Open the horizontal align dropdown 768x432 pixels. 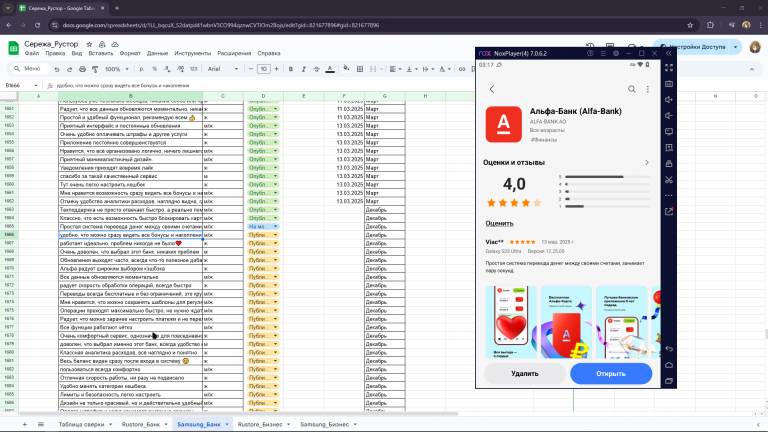(x=395, y=69)
